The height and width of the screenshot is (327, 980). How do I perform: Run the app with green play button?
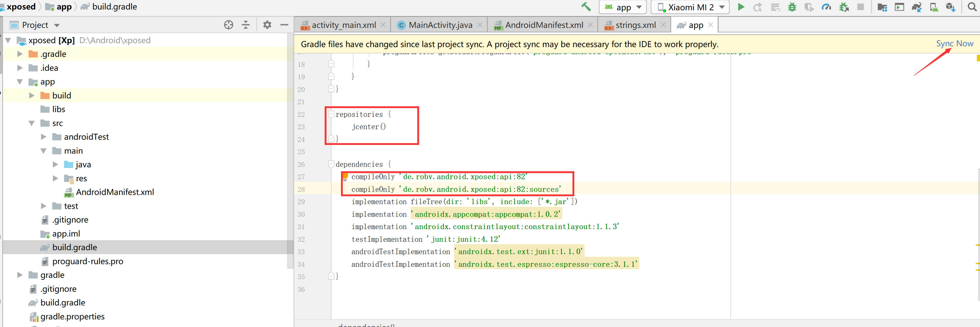(741, 7)
